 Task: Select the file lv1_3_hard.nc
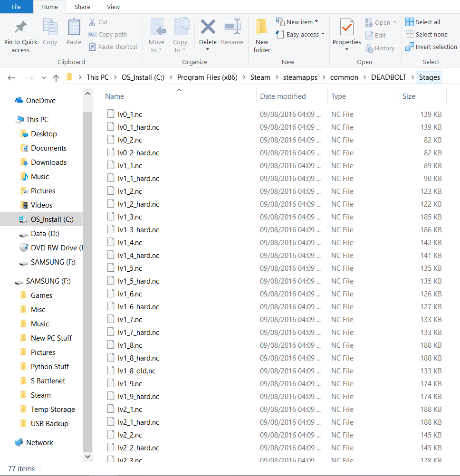[x=138, y=230]
